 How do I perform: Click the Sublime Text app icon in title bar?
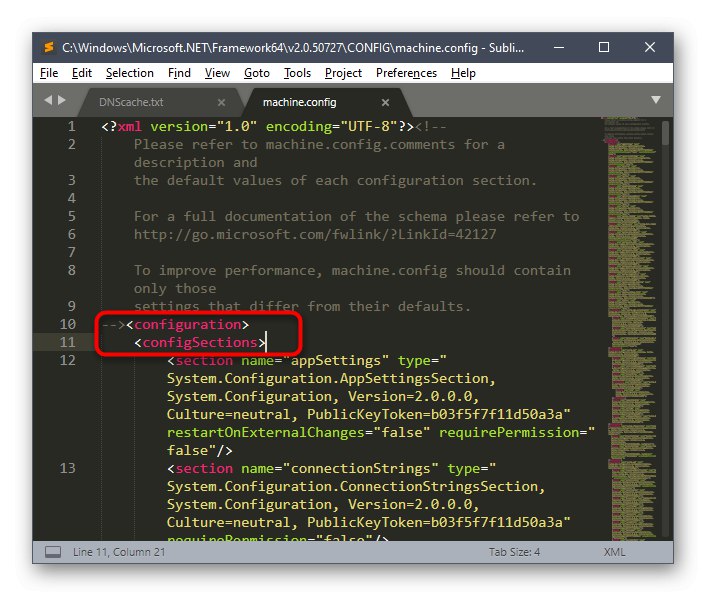49,47
